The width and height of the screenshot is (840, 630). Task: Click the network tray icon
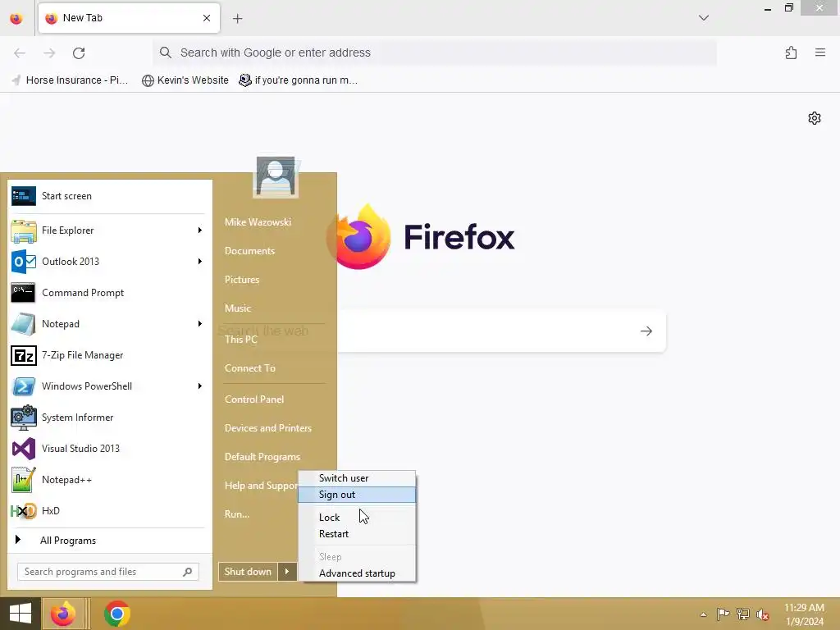click(x=743, y=614)
